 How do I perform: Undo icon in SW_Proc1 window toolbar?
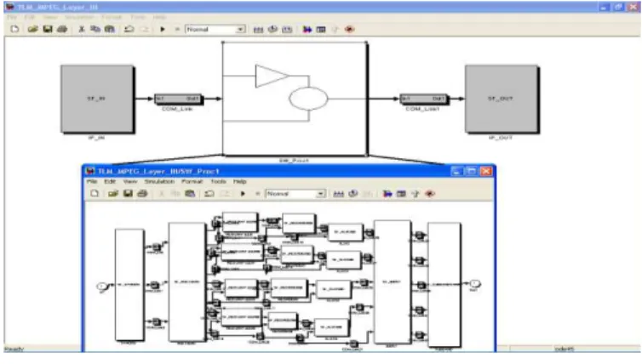(x=209, y=193)
